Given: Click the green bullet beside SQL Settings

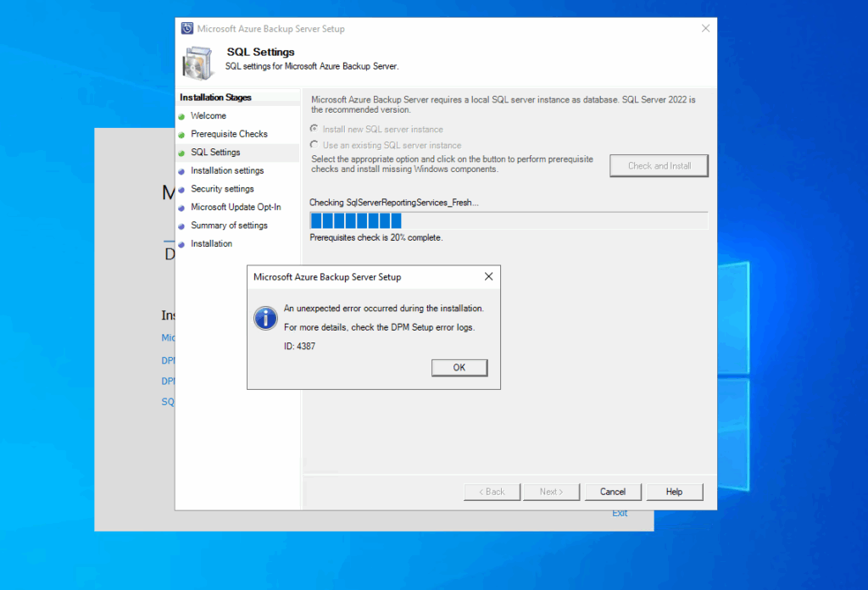Looking at the screenshot, I should pos(181,153).
